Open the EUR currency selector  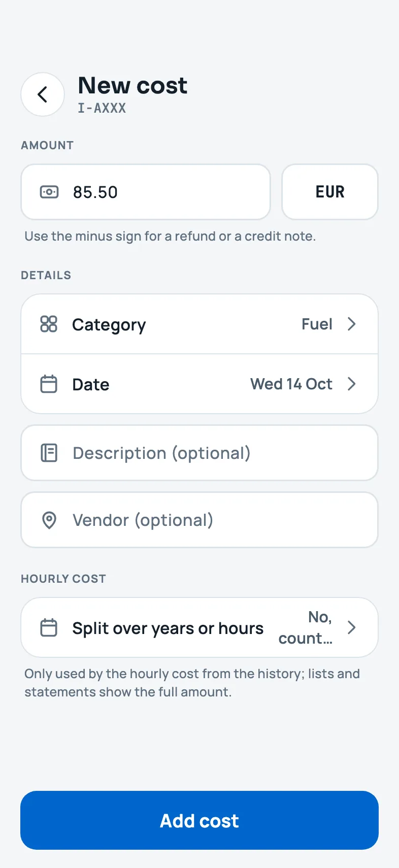click(x=330, y=192)
